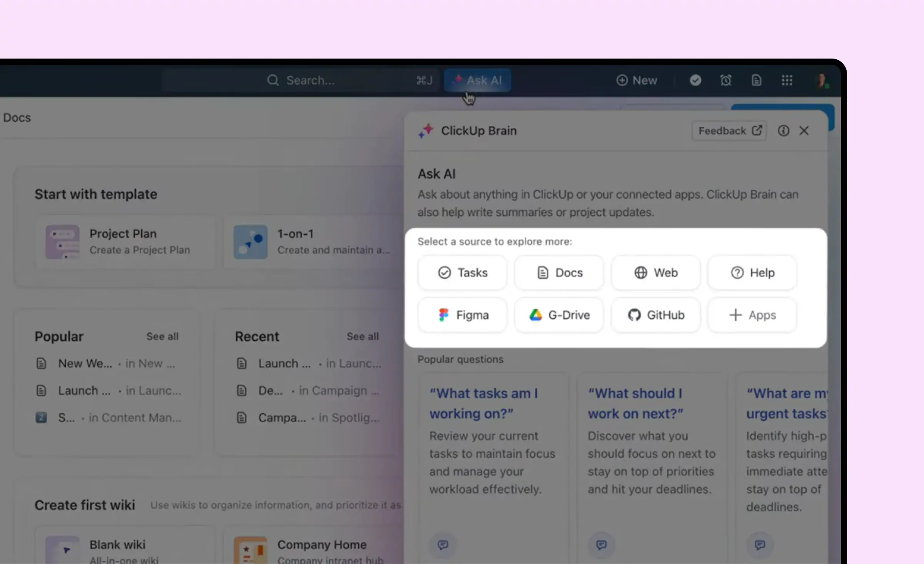The width and height of the screenshot is (924, 564).
Task: Open the New item menu
Action: 636,80
